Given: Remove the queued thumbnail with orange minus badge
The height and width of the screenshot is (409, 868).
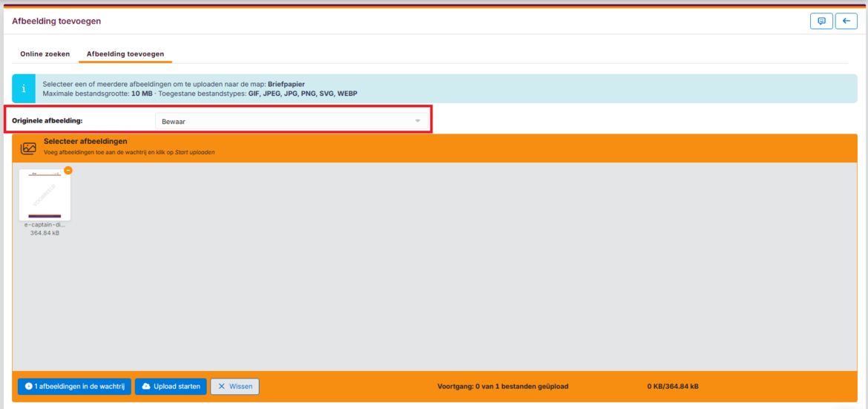Looking at the screenshot, I should click(x=68, y=171).
